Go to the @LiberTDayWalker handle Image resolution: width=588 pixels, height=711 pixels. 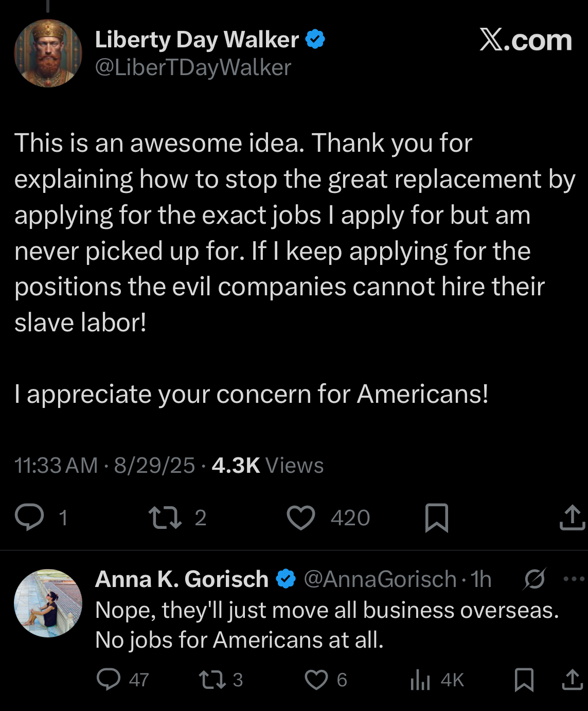193,67
